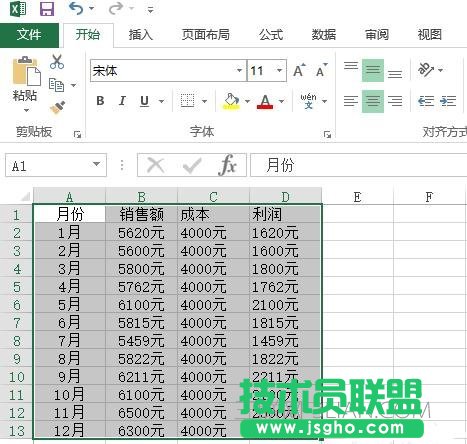This screenshot has height=444, width=467.
Task: Toggle italic formatting
Action: [122, 101]
